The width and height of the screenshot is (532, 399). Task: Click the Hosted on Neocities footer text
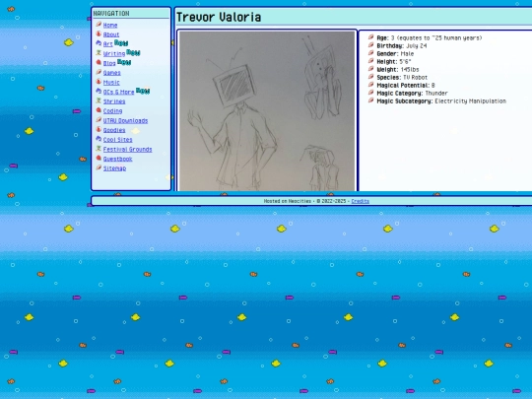(x=288, y=201)
